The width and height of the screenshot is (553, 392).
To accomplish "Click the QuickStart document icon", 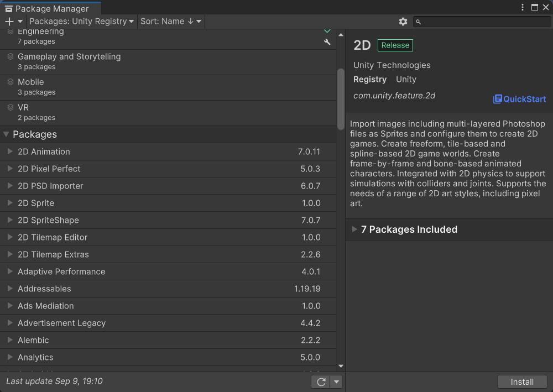I will (498, 99).
